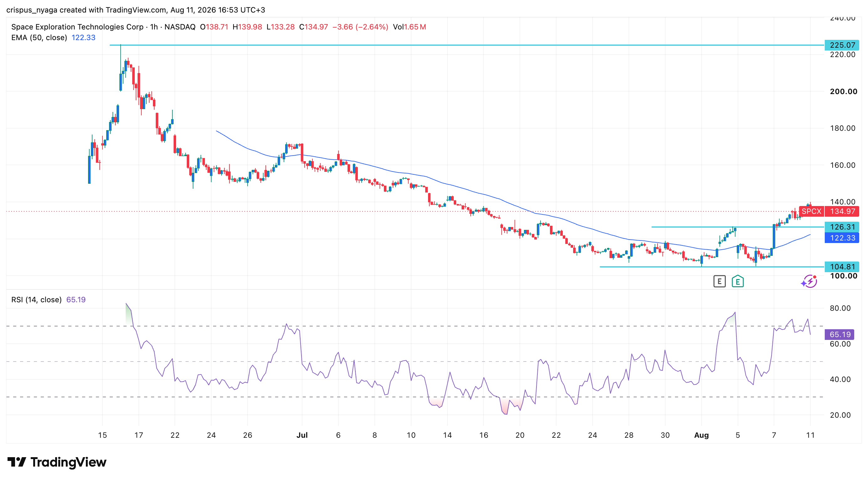Click the 40.00 RSI axis label

840,379
